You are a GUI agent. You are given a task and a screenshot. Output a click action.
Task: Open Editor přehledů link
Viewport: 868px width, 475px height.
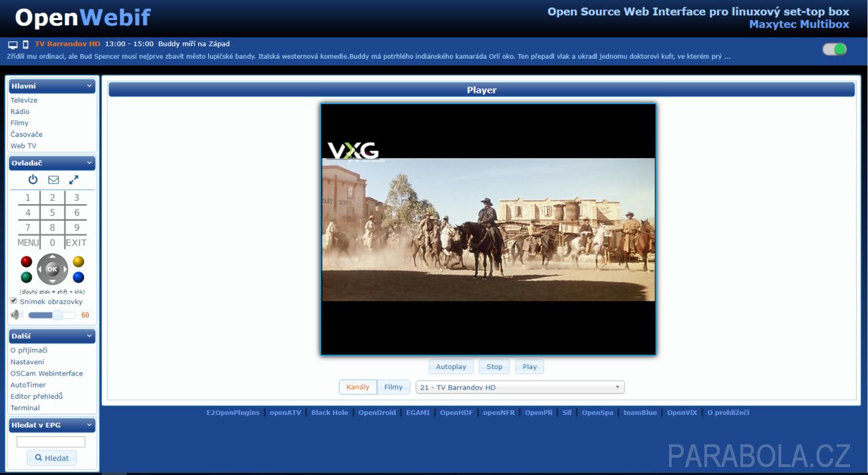click(x=37, y=396)
